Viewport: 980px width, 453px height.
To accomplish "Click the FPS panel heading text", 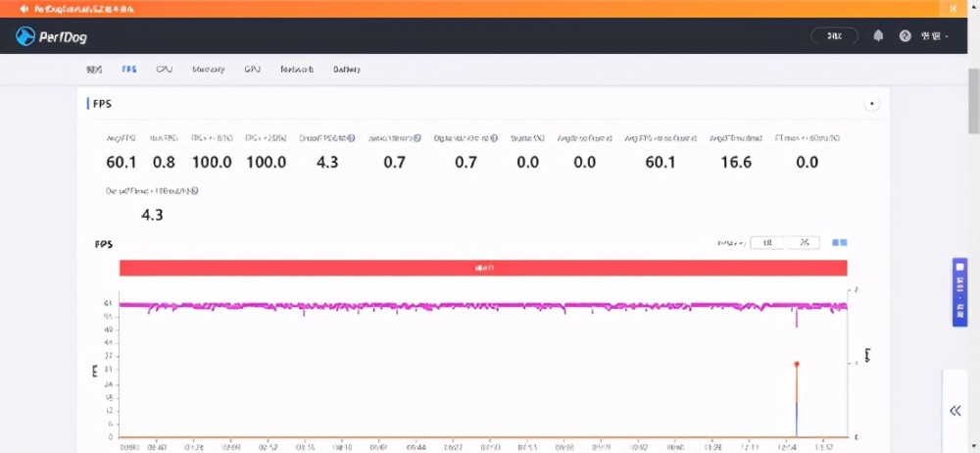I will pos(102,104).
